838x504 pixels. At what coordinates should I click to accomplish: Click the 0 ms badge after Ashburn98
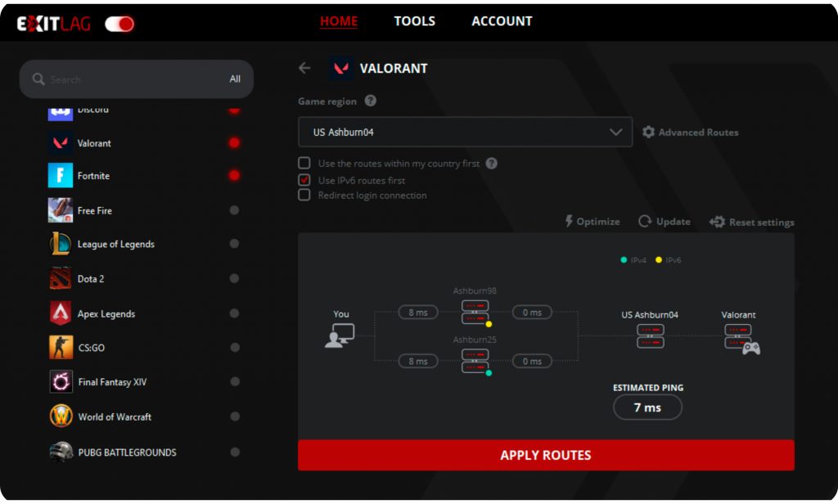tap(532, 312)
